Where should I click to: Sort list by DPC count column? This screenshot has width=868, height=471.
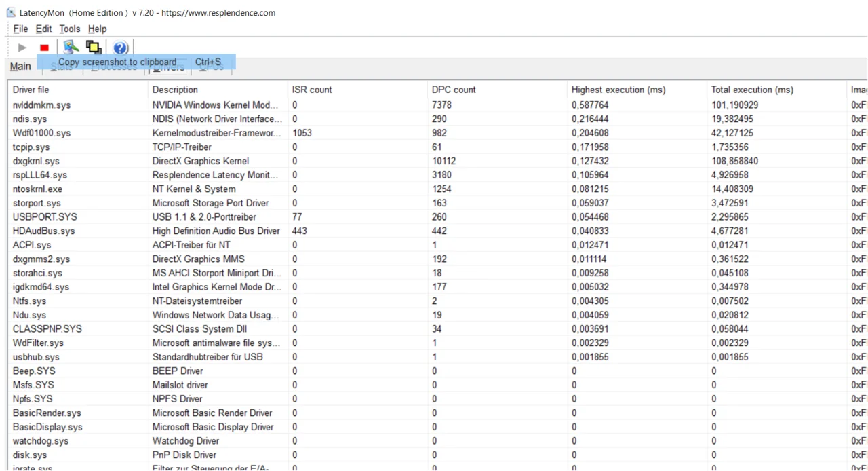click(454, 90)
